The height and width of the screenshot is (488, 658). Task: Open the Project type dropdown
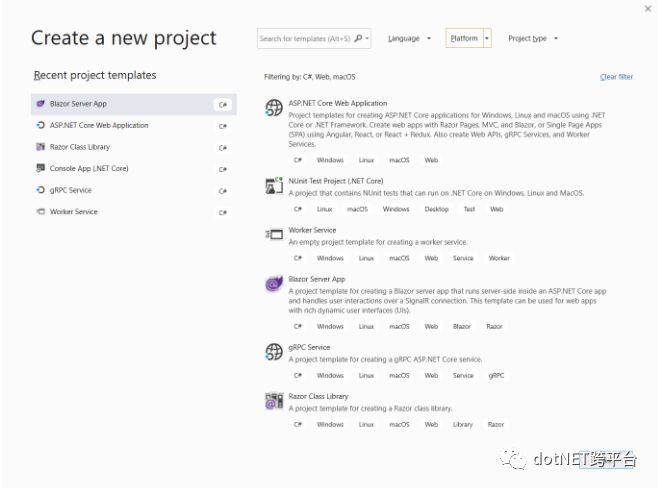pyautogui.click(x=533, y=39)
